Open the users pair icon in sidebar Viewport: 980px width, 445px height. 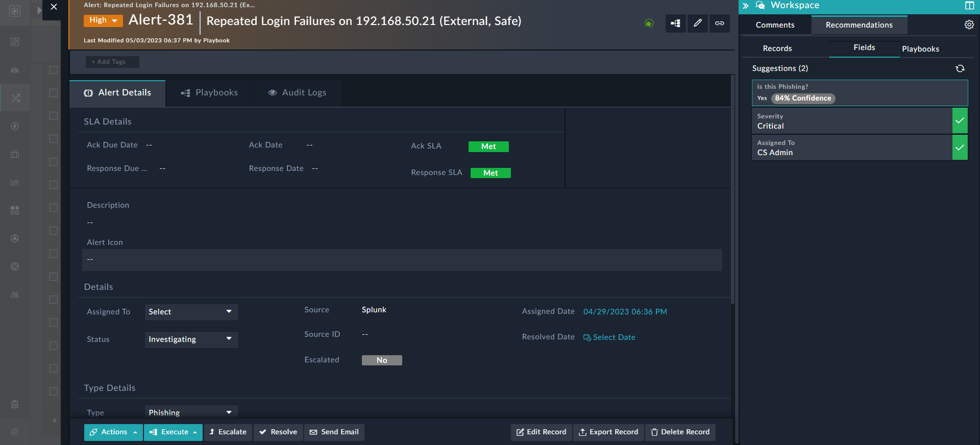(15, 294)
